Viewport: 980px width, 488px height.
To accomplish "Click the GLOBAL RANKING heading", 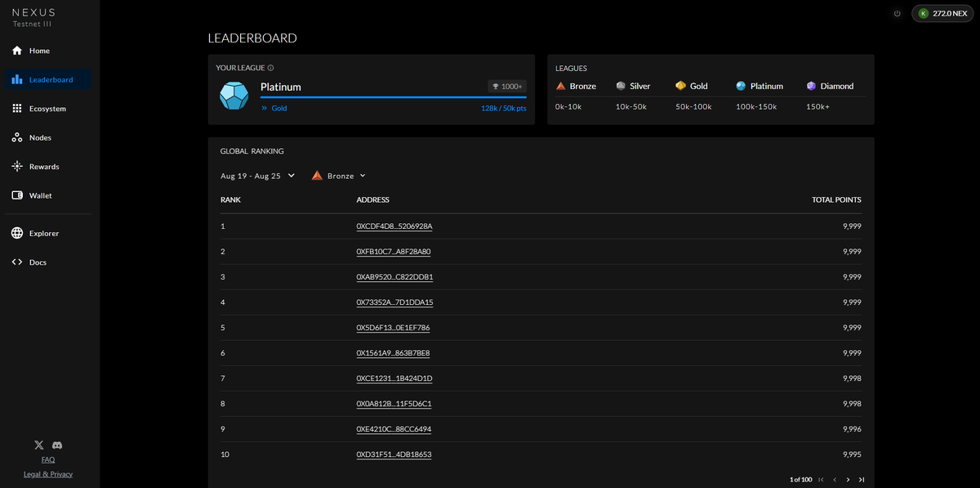I will coord(252,151).
